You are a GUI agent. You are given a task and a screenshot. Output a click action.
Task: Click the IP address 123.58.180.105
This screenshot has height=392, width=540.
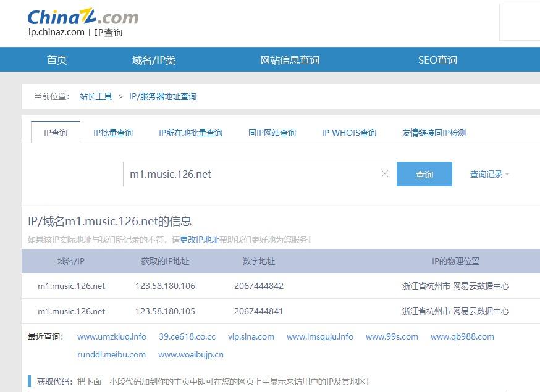click(166, 311)
